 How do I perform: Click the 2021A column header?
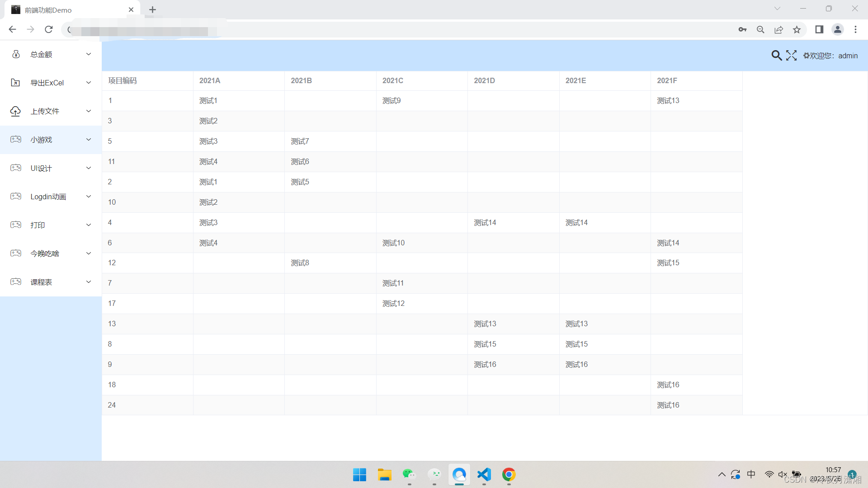tap(210, 80)
